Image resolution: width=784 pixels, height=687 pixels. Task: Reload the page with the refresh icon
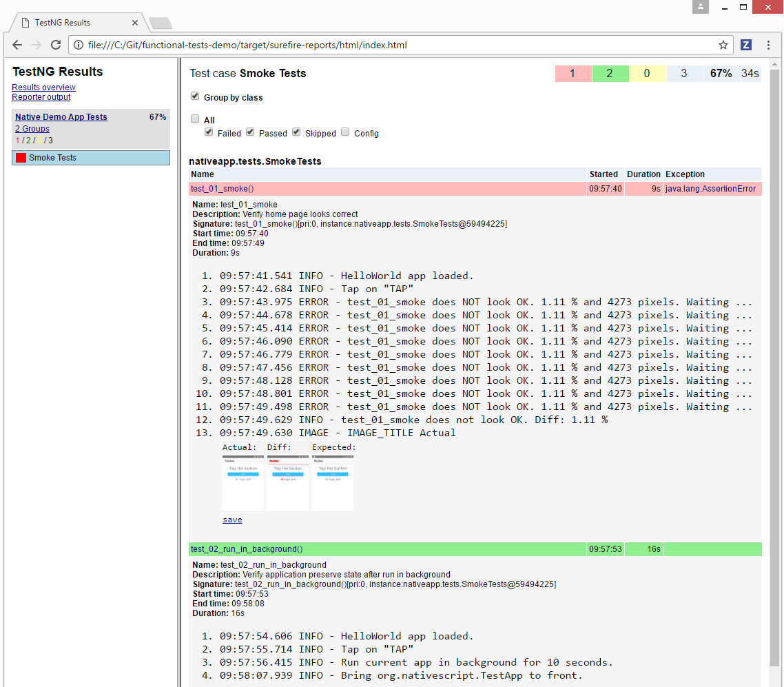click(56, 45)
